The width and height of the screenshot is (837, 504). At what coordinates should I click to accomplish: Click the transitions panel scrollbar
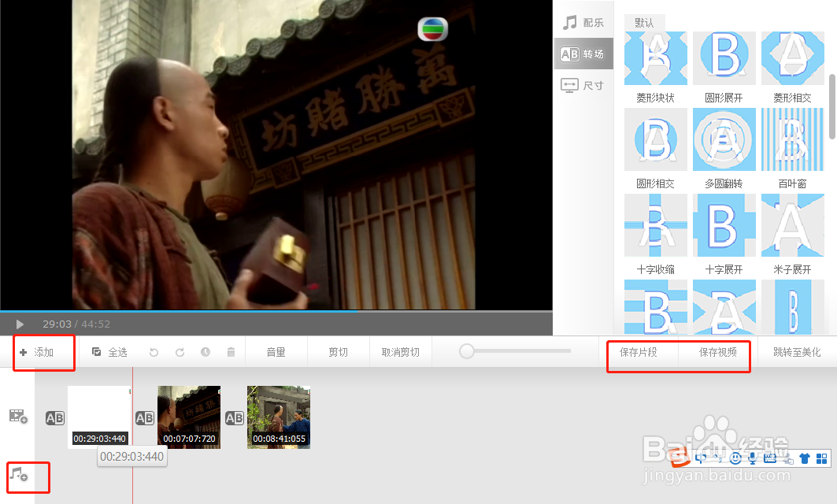831,107
